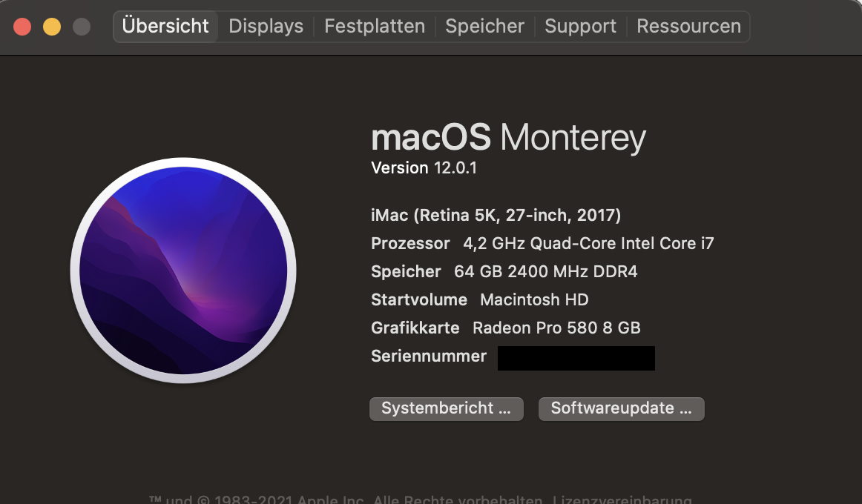The width and height of the screenshot is (862, 504).
Task: Select the Radeon Pro 580 graphics text
Action: point(556,328)
